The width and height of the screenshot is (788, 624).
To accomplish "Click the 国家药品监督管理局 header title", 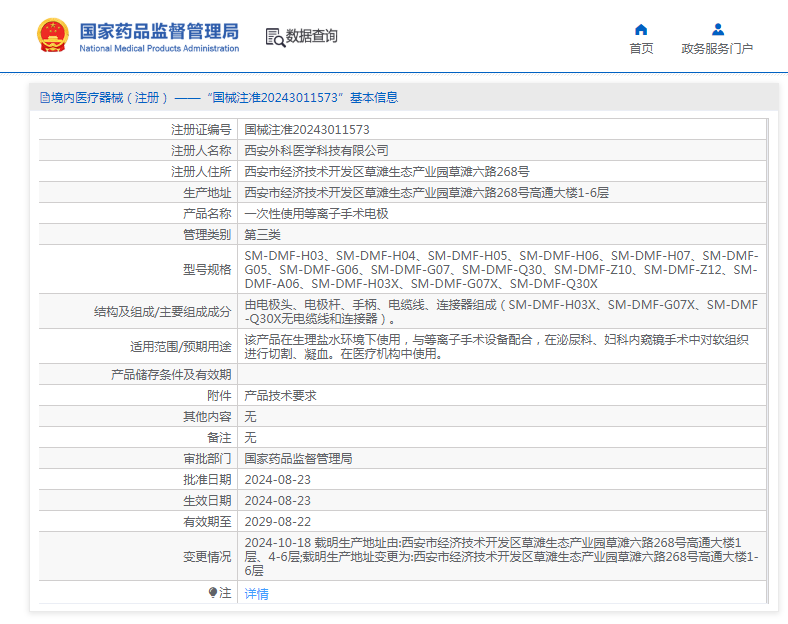I will pyautogui.click(x=159, y=29).
